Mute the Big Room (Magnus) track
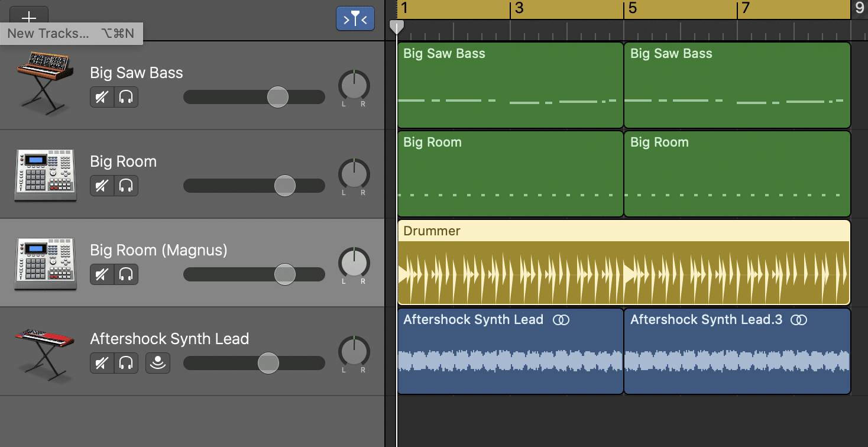868x447 pixels. pyautogui.click(x=101, y=274)
